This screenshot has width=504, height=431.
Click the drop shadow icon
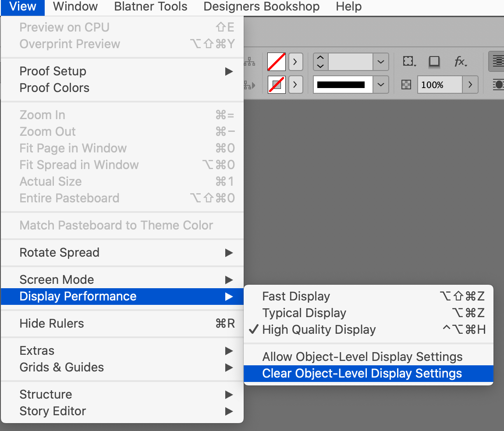(x=434, y=62)
